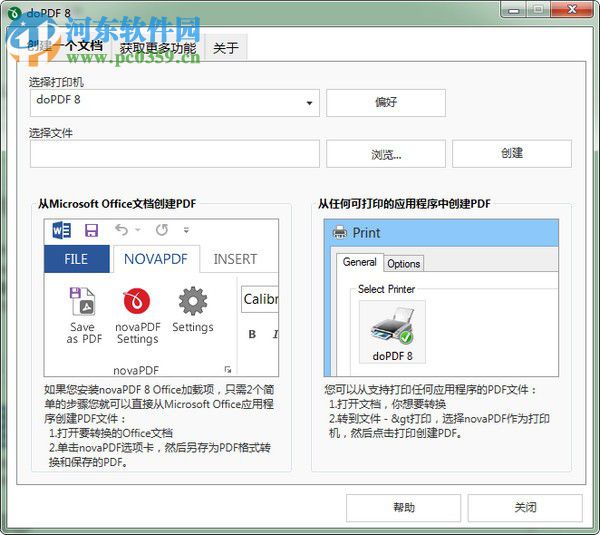Click the redo circular arrow icon
This screenshot has width=600, height=535.
click(162, 230)
